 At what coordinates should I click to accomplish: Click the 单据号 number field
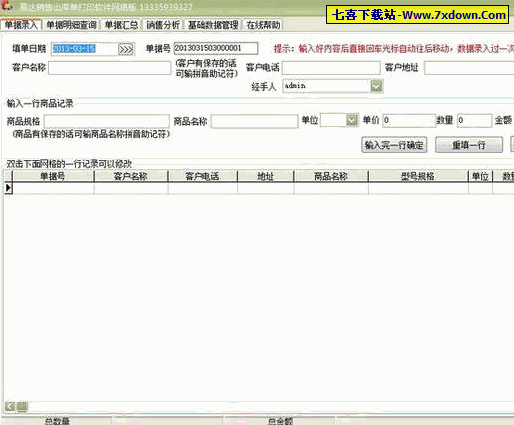[x=216, y=48]
